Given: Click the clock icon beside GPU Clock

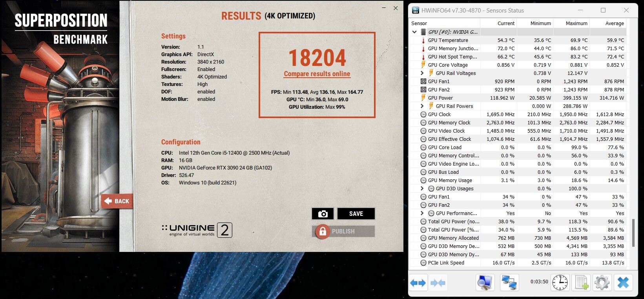Looking at the screenshot, I should click(423, 114).
